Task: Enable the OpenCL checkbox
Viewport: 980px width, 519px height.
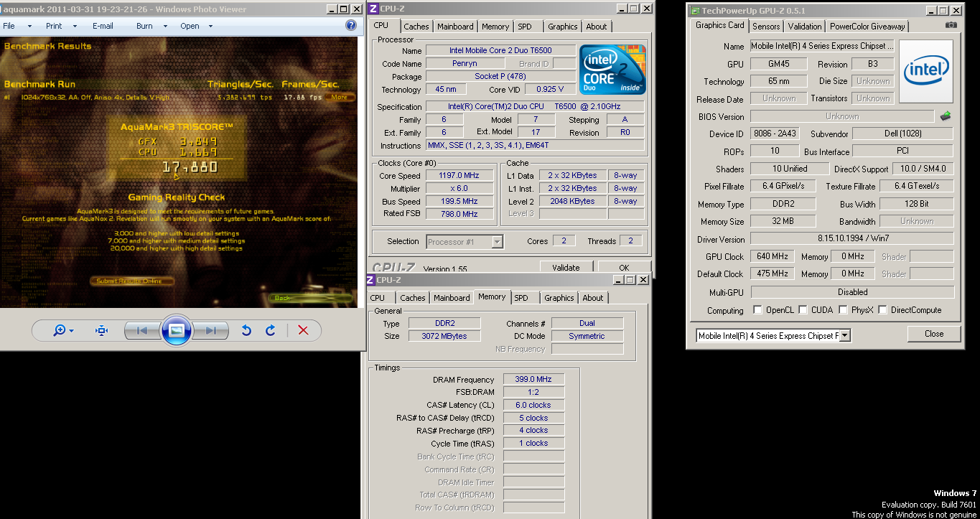Action: (x=757, y=310)
